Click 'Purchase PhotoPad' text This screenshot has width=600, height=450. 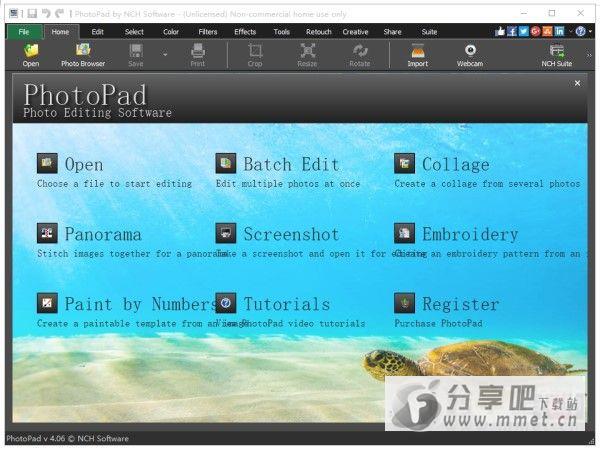point(439,323)
